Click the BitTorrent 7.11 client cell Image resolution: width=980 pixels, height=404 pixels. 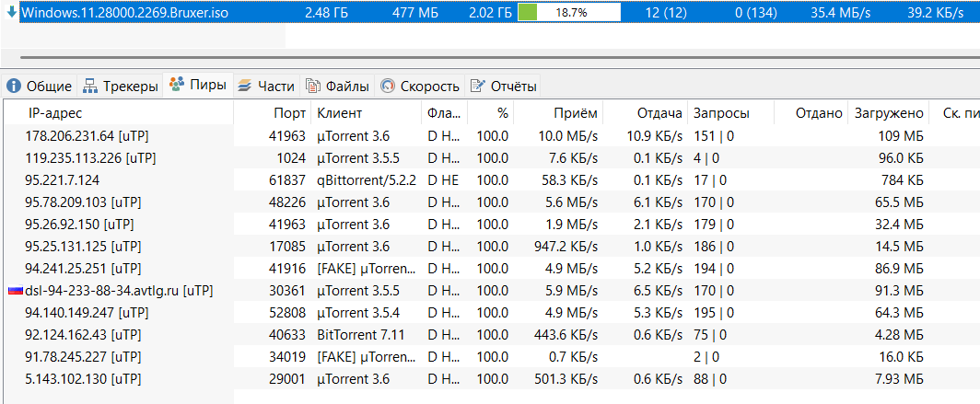[x=361, y=335]
